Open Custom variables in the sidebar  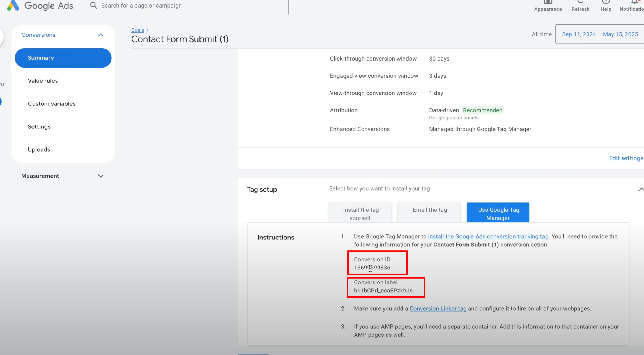(x=52, y=104)
